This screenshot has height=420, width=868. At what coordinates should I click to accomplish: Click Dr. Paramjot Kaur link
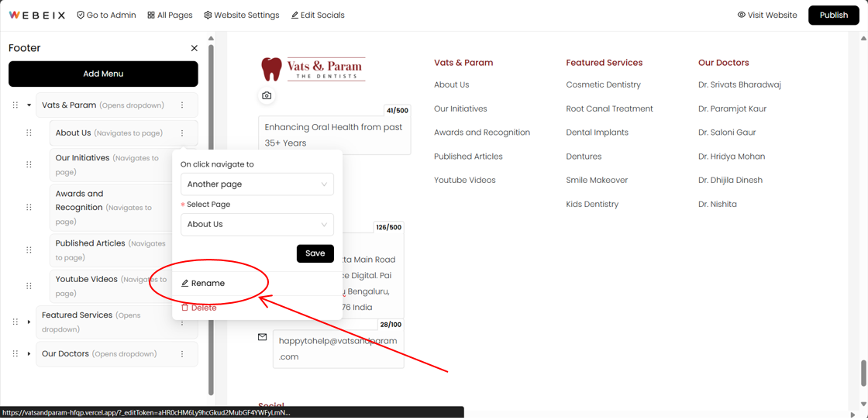(732, 108)
